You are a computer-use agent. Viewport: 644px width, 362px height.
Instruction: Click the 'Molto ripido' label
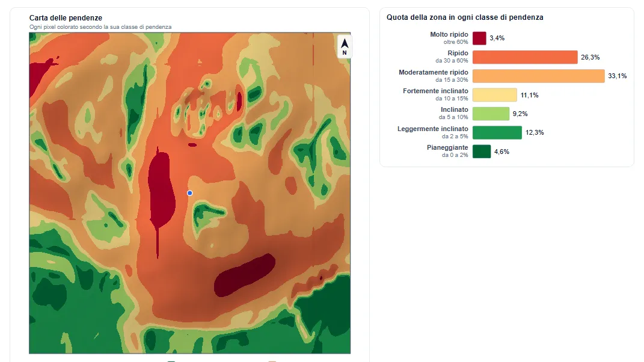click(x=449, y=34)
